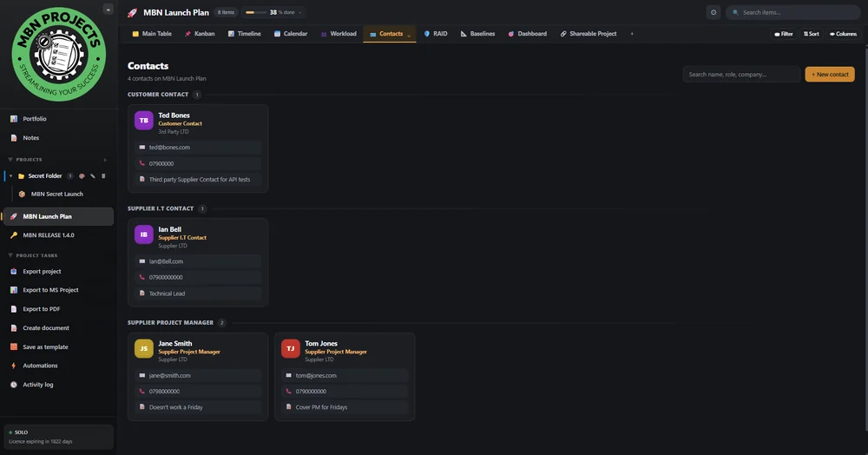The height and width of the screenshot is (455, 868).
Task: Open the Contacts tab dropdown chevron
Action: (x=409, y=35)
